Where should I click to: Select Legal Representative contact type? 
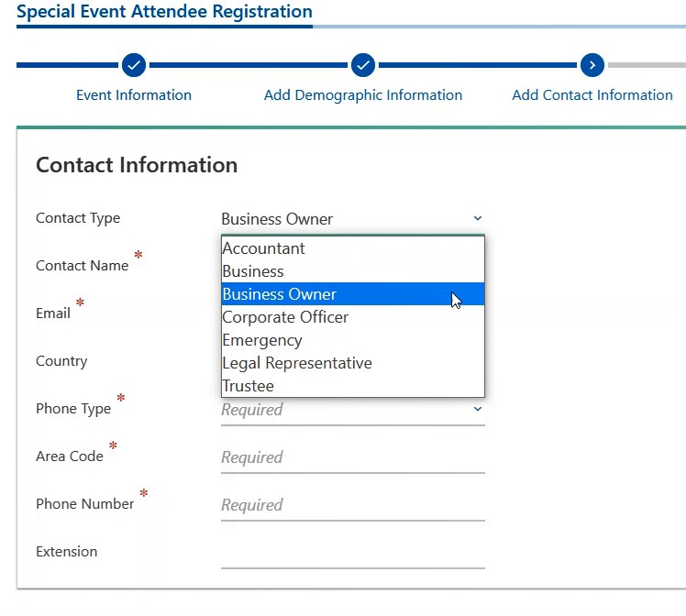click(352, 363)
